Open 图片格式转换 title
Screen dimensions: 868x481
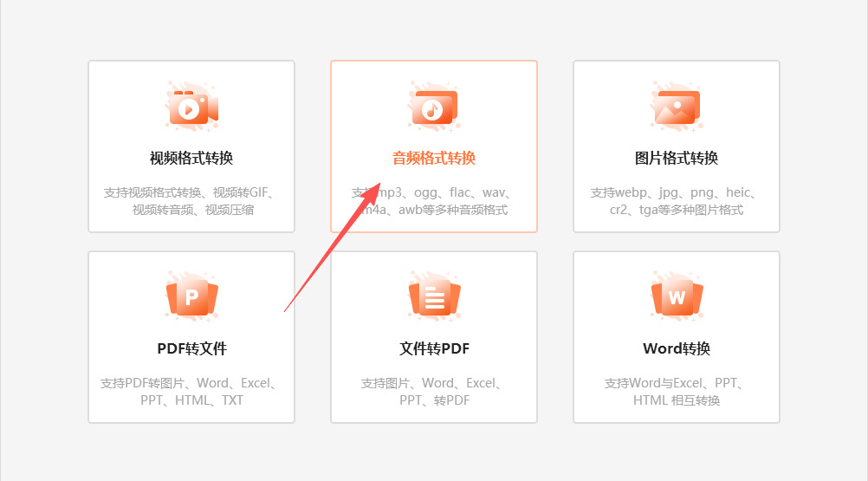677,159
